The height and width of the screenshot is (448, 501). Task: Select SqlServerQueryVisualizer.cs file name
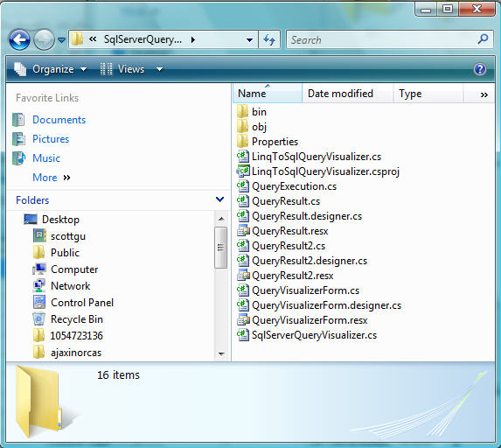coord(315,335)
